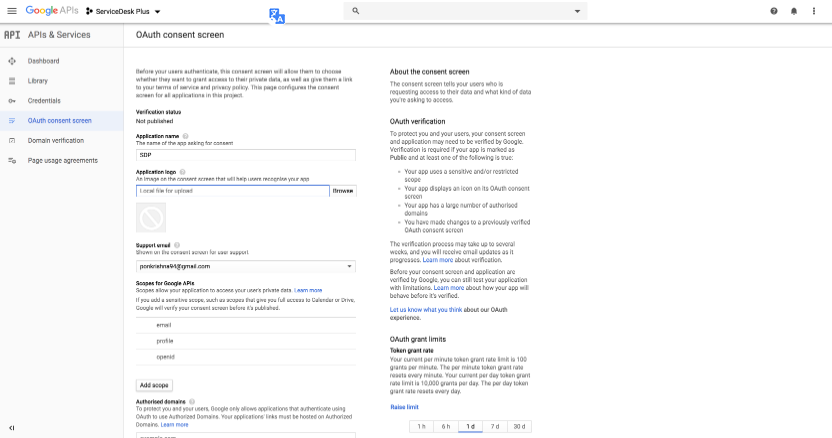832x438 pixels.
Task: Select Domain verification in the sidebar
Action: pos(55,140)
